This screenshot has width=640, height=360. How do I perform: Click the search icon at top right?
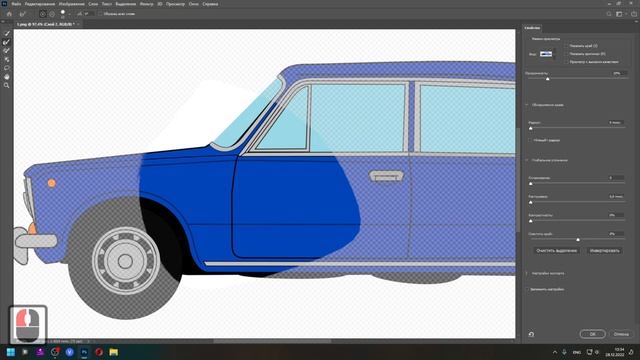pyautogui.click(x=609, y=14)
